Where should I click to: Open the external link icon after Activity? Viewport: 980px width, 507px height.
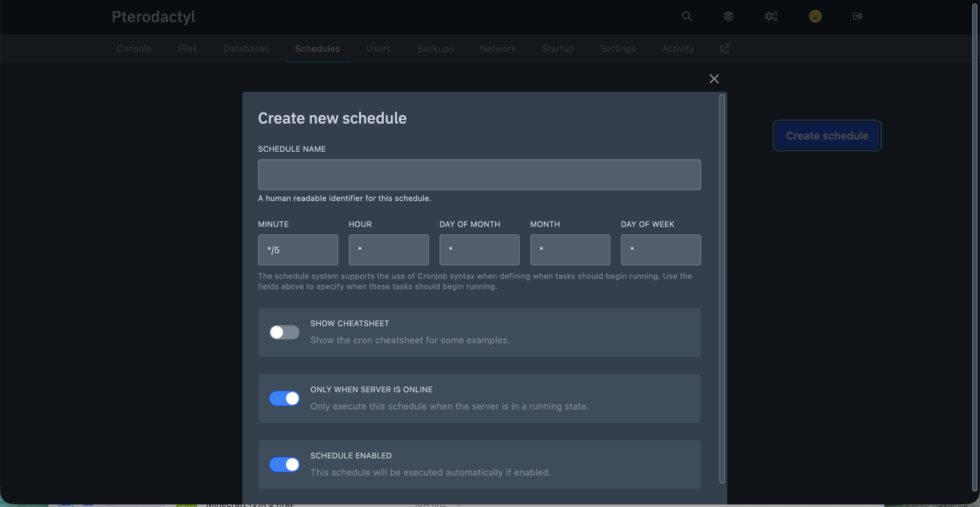(724, 49)
